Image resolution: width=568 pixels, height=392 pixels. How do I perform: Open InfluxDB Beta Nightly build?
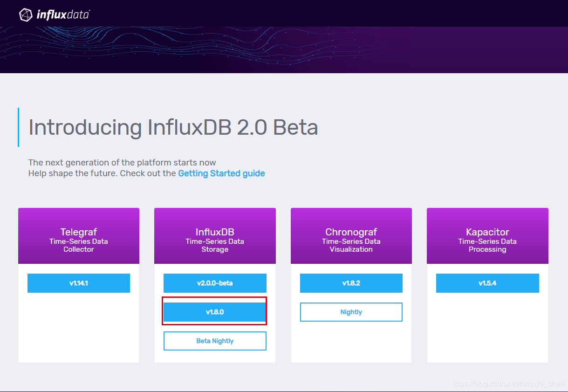215,341
